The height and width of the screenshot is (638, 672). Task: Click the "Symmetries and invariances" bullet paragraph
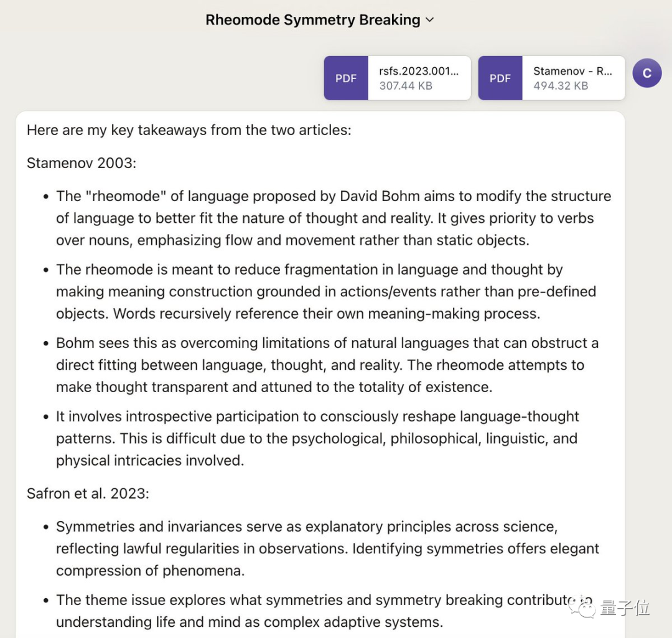pos(327,548)
